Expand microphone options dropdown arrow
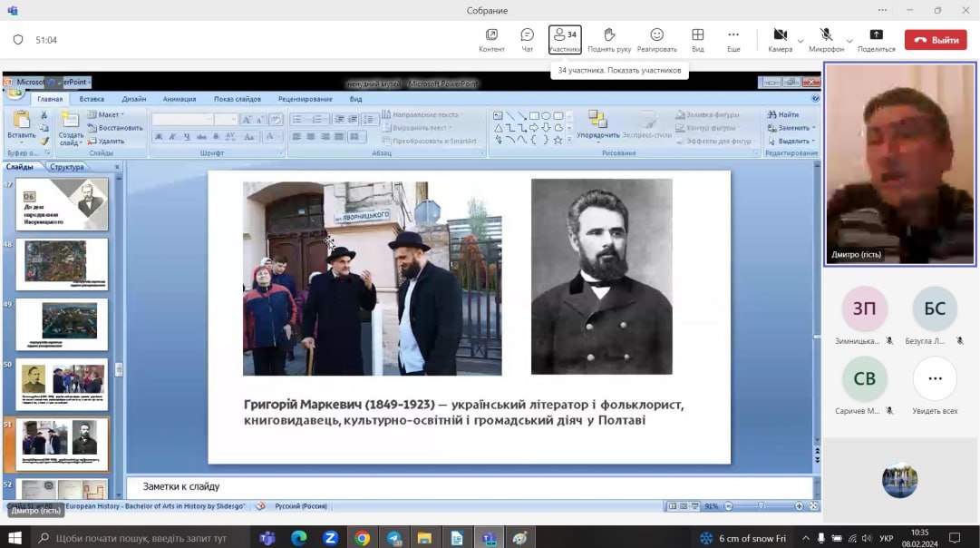The image size is (980, 548). click(849, 41)
